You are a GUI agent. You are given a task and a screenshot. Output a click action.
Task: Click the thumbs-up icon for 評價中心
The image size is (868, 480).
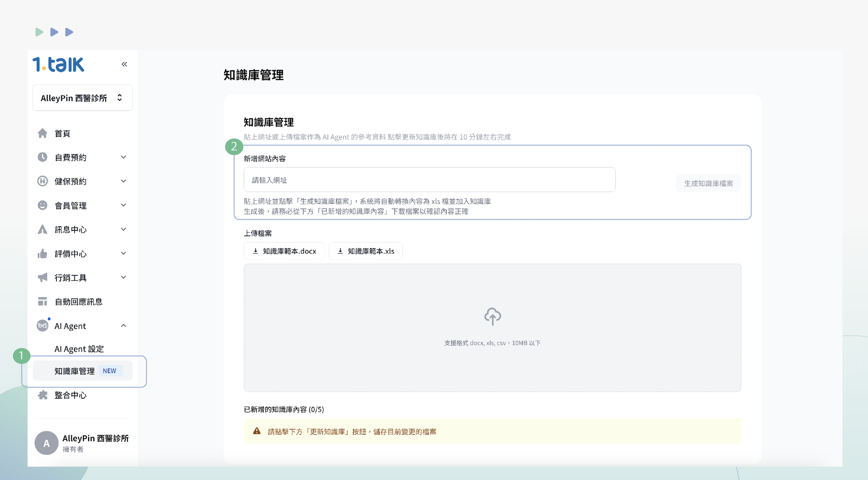(x=42, y=254)
